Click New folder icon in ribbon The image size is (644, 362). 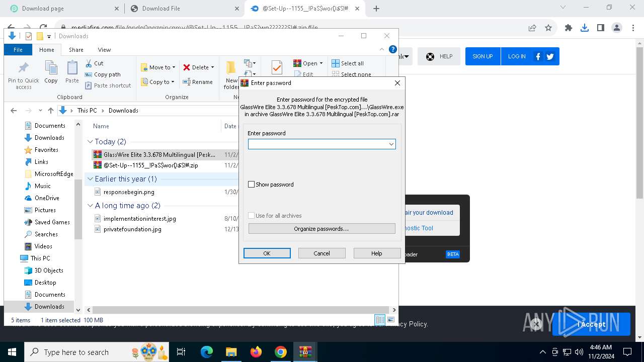[x=231, y=67]
